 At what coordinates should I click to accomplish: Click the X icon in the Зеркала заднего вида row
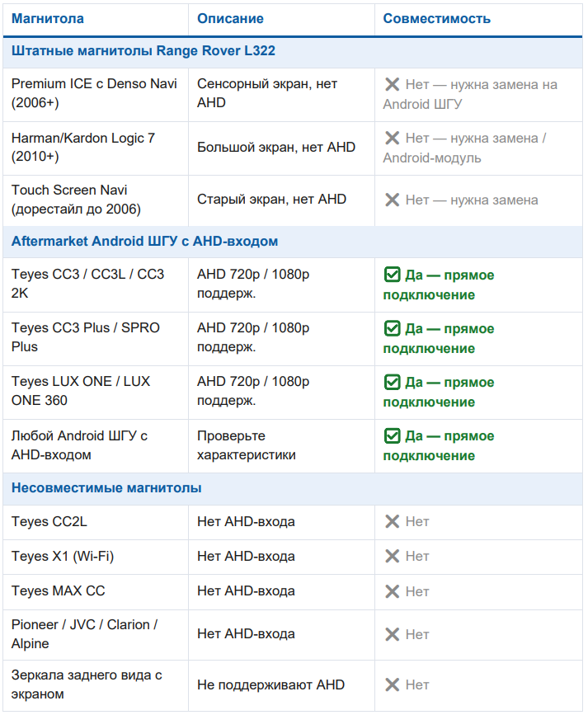(392, 684)
